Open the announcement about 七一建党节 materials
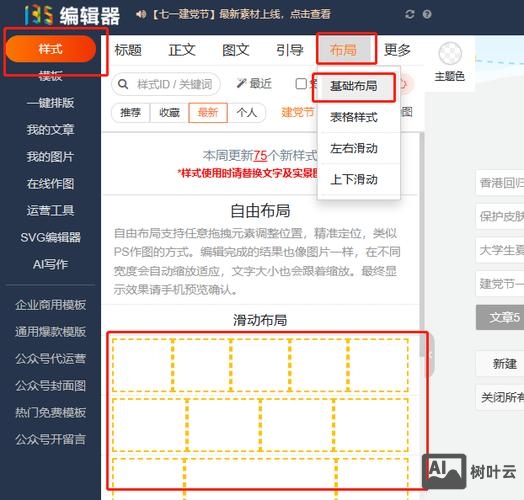 click(241, 14)
